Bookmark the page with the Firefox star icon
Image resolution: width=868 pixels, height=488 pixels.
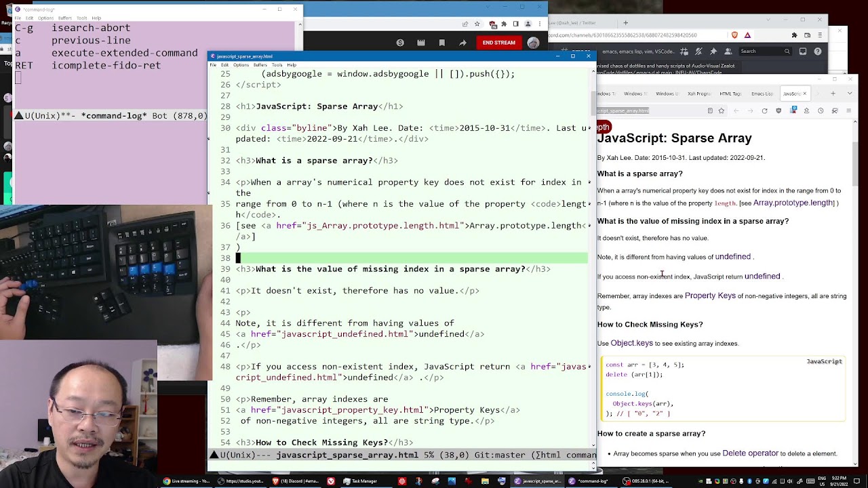coord(722,110)
